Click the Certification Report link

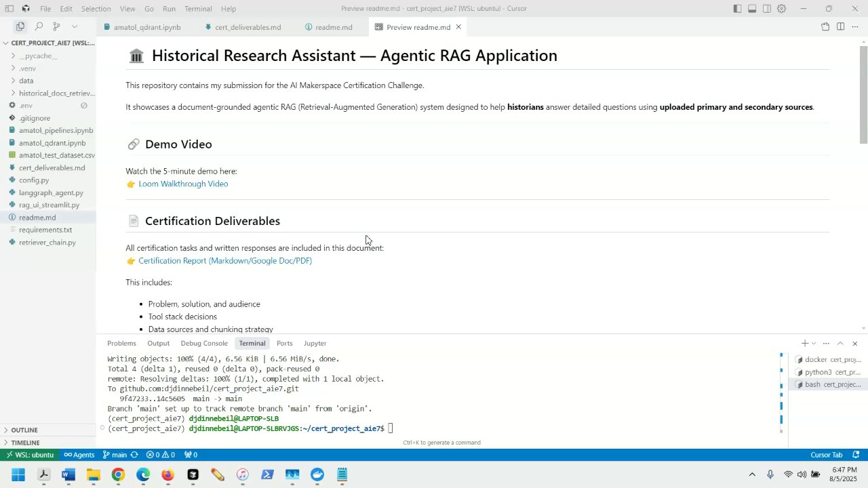pyautogui.click(x=225, y=261)
